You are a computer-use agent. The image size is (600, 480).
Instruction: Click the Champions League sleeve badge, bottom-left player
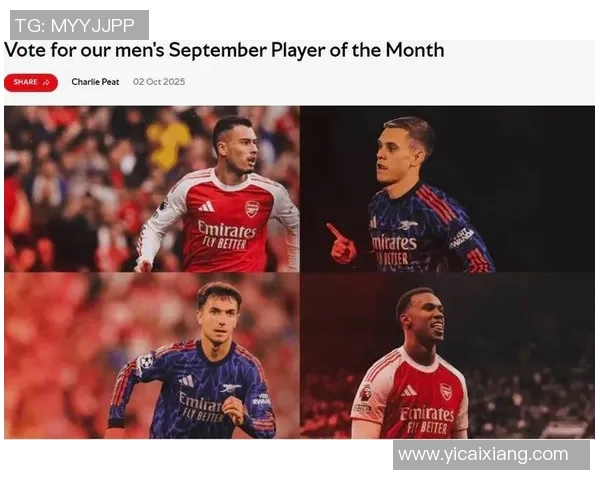pos(146,362)
